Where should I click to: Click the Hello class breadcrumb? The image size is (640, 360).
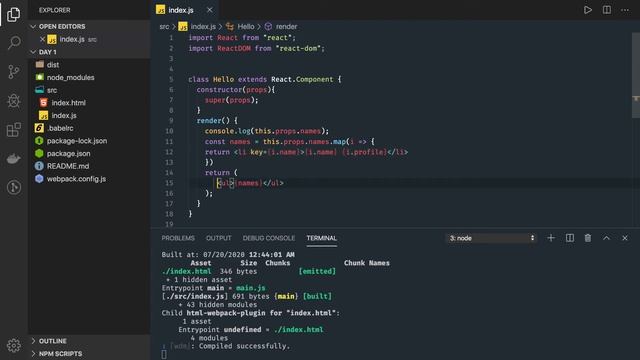(245, 27)
